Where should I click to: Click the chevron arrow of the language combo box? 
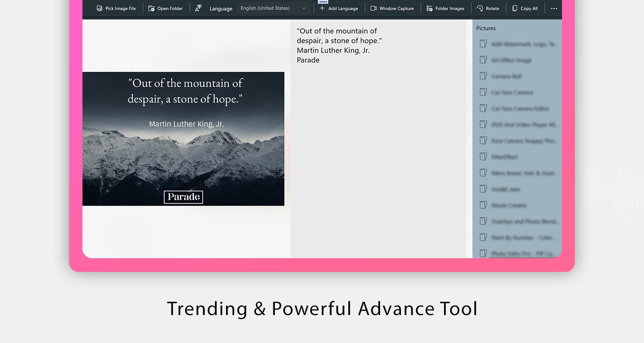pyautogui.click(x=304, y=9)
